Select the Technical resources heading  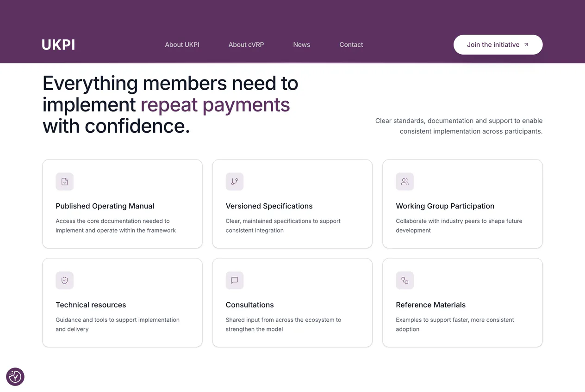[x=91, y=305]
